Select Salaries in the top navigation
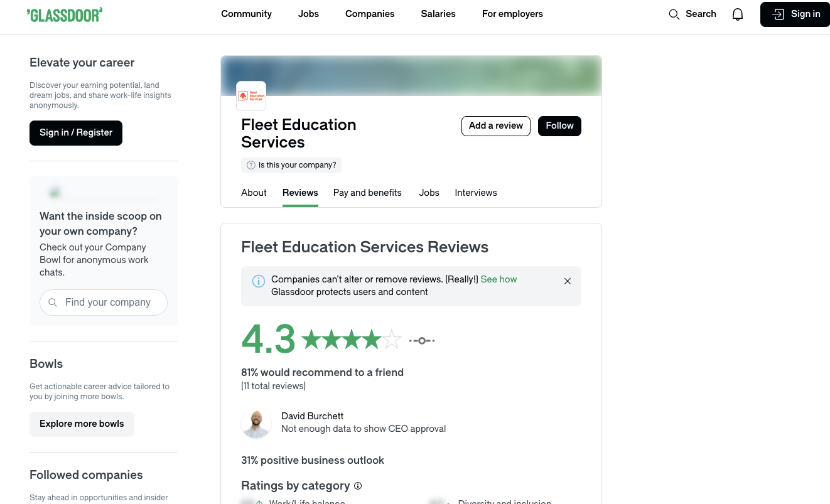The image size is (830, 504). pos(438,14)
